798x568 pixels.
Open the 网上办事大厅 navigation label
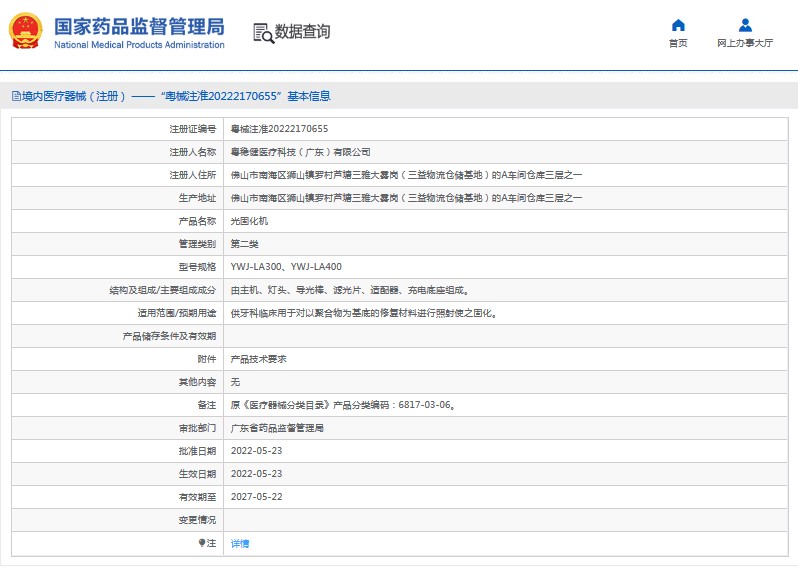coord(745,44)
